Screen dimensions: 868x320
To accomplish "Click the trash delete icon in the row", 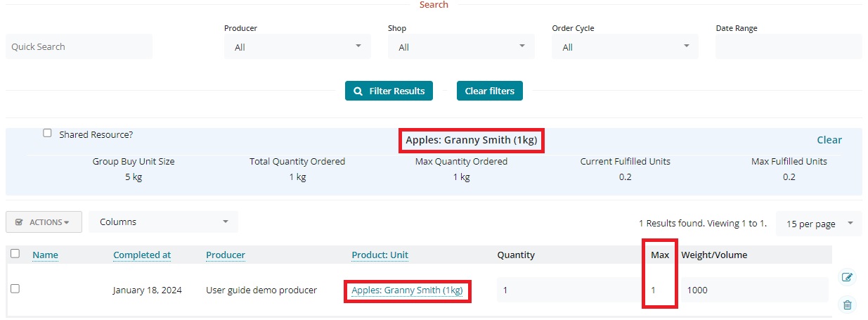I will point(848,305).
